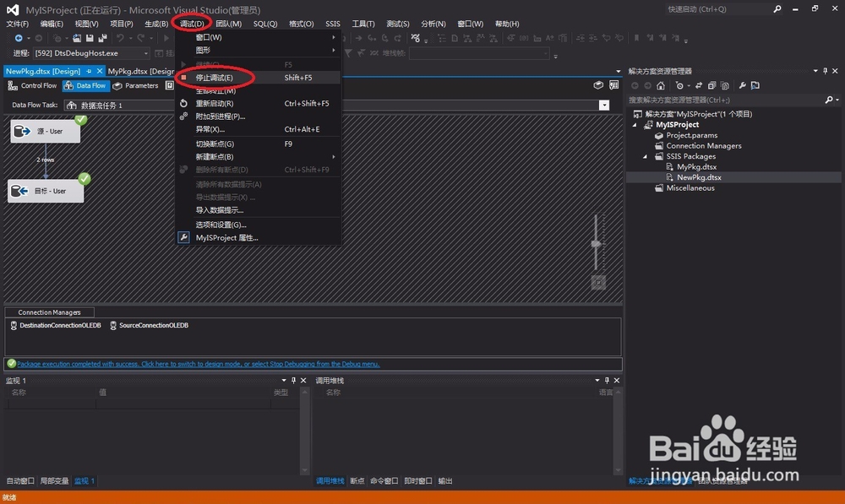Pin the Solution Explorer panel
Screen dimensions: 845x504
[825, 71]
